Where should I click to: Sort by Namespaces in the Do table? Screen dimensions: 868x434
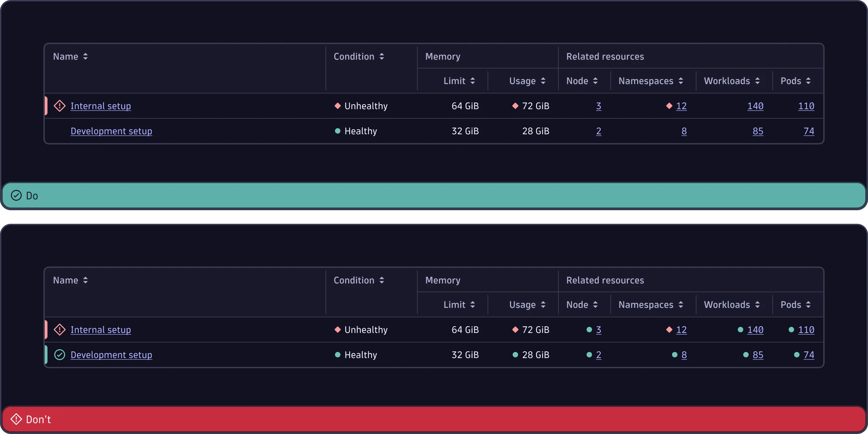tap(681, 81)
